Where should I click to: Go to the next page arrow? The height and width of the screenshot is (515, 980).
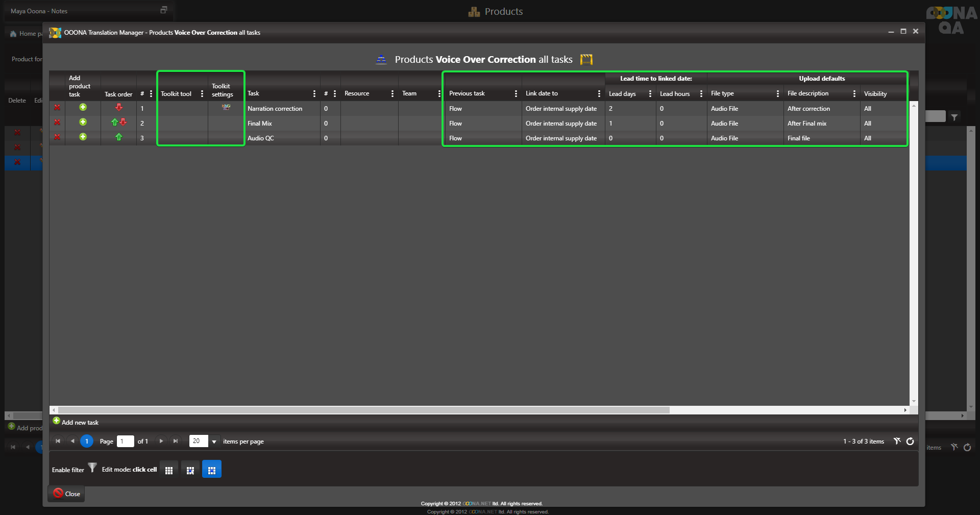(x=161, y=442)
